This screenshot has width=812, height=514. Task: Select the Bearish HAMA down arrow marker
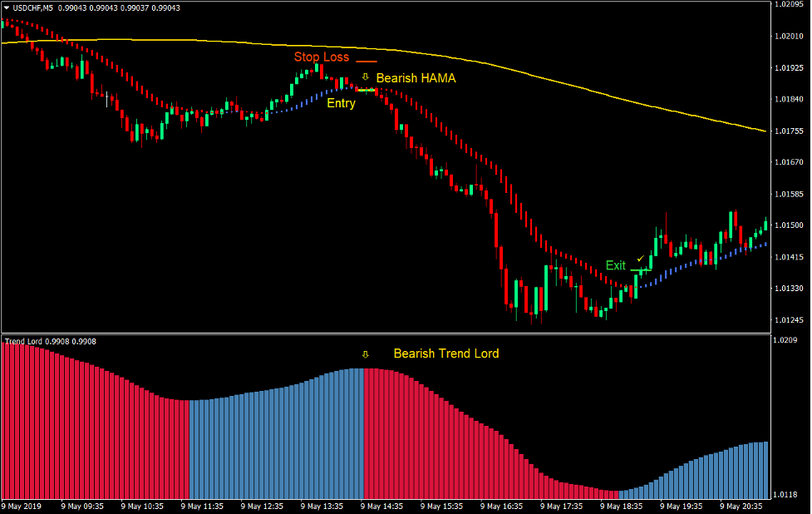pyautogui.click(x=366, y=77)
